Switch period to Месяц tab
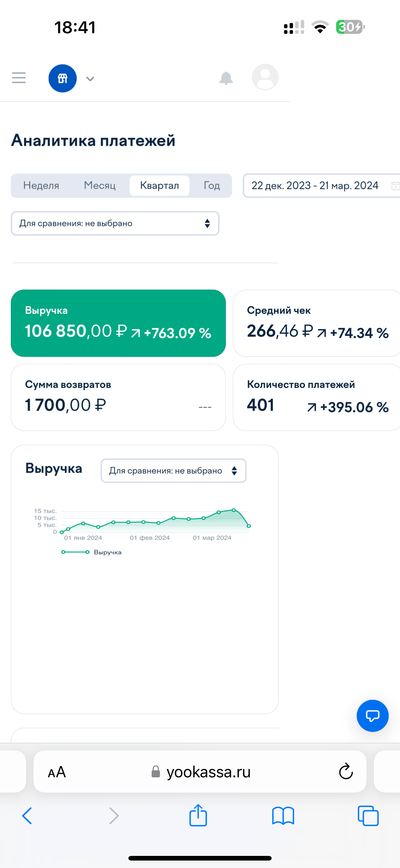400x868 pixels. pos(100,186)
